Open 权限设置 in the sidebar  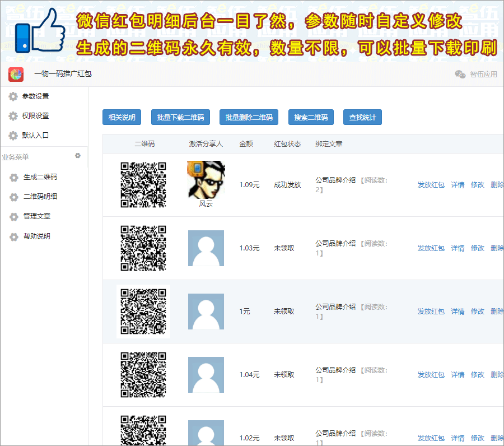[x=35, y=116]
